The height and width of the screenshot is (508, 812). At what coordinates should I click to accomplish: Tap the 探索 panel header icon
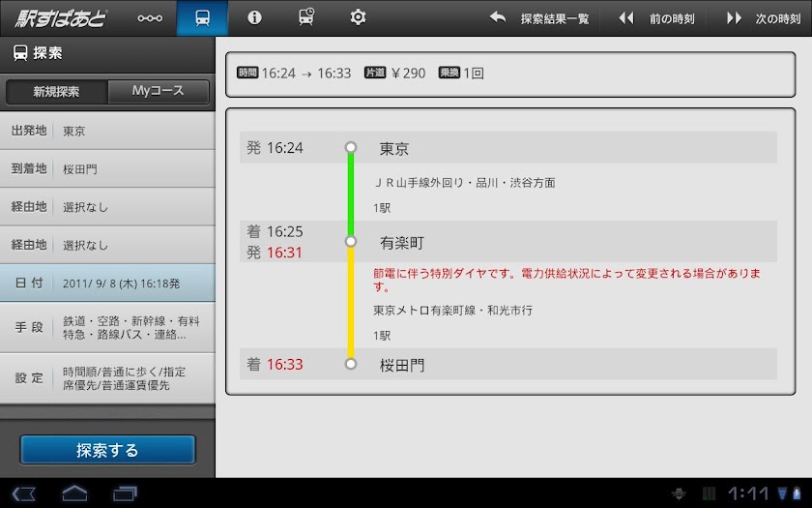[20, 53]
